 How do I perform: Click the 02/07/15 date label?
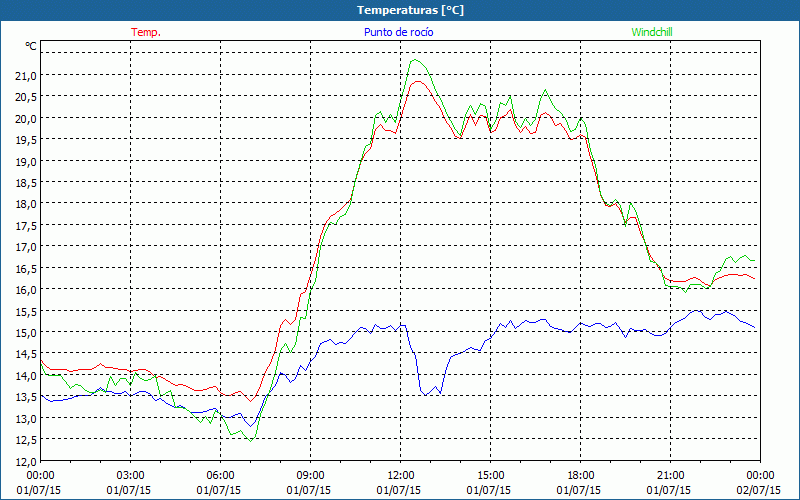pyautogui.click(x=759, y=490)
